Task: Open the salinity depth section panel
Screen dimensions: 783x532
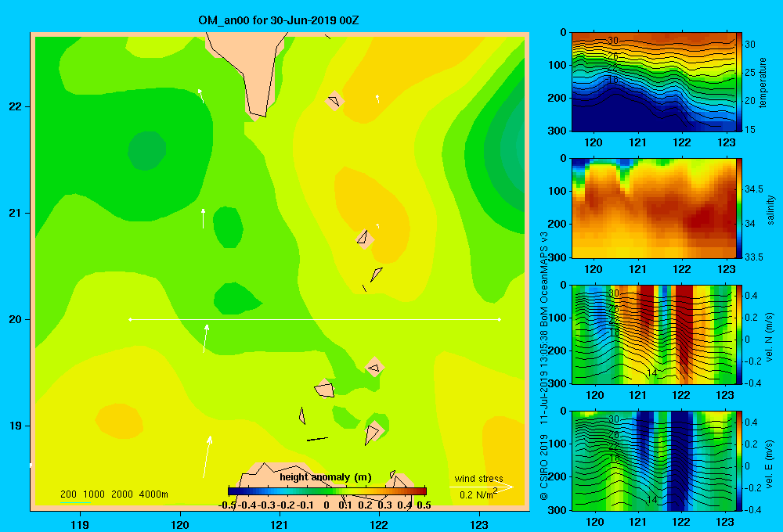Action: pos(654,208)
